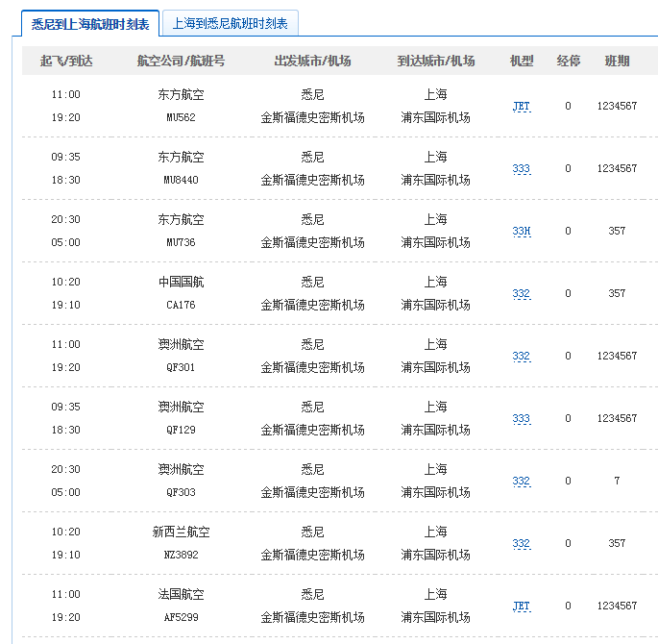Image resolution: width=658 pixels, height=644 pixels.
Task: Open JET aircraft link in MU562 row
Action: coord(522,106)
